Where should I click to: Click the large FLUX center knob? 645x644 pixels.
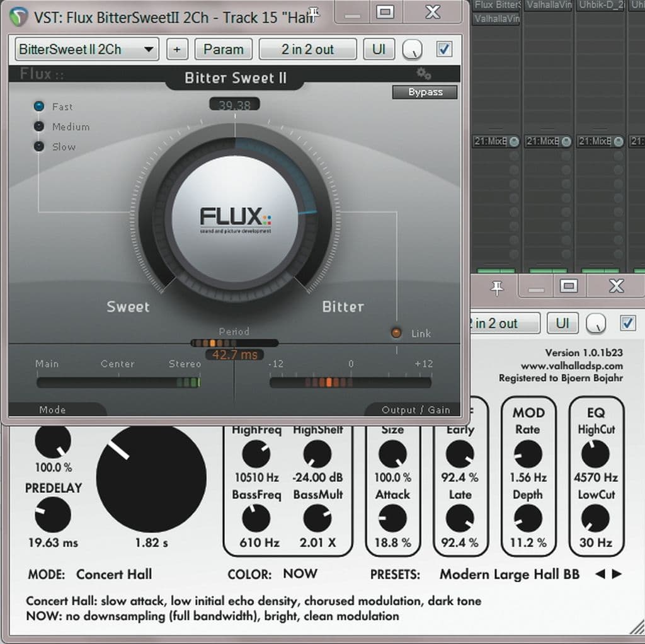pos(235,219)
